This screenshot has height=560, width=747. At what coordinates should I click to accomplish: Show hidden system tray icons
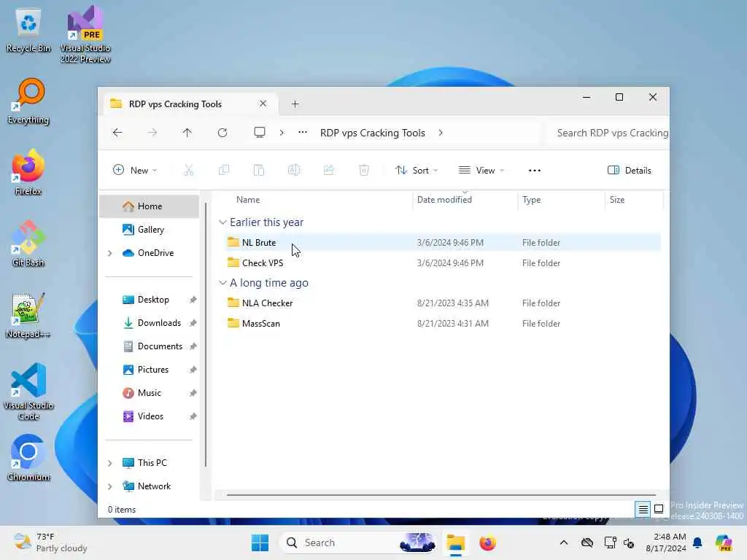(x=564, y=542)
